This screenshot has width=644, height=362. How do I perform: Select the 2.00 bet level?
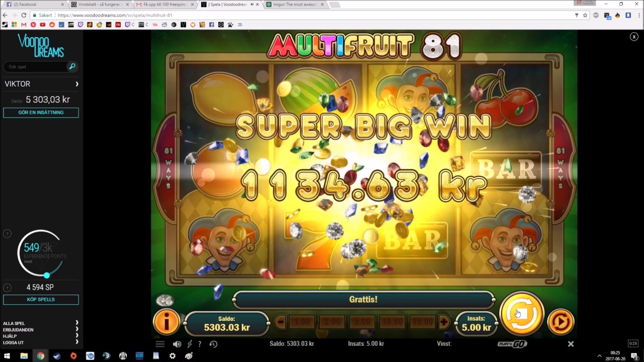(332, 322)
